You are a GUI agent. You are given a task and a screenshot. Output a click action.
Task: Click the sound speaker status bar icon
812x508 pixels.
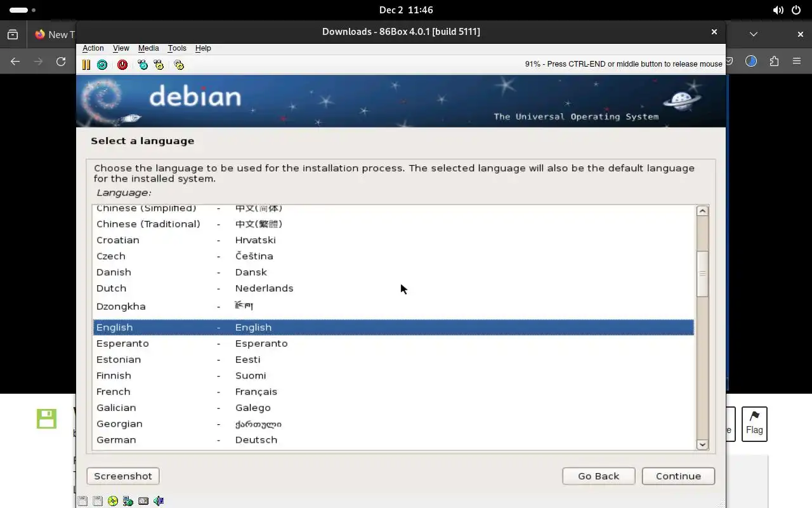click(159, 501)
